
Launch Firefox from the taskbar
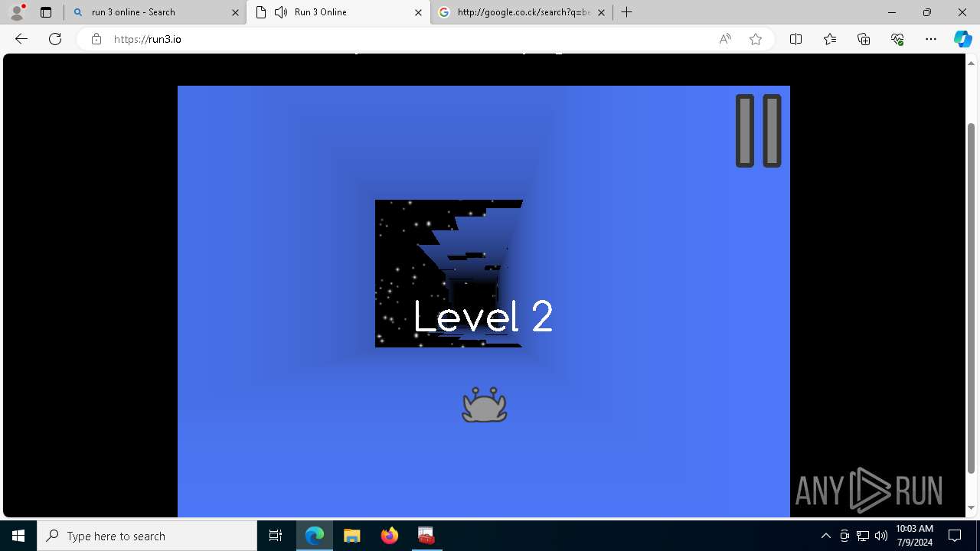coord(389,536)
